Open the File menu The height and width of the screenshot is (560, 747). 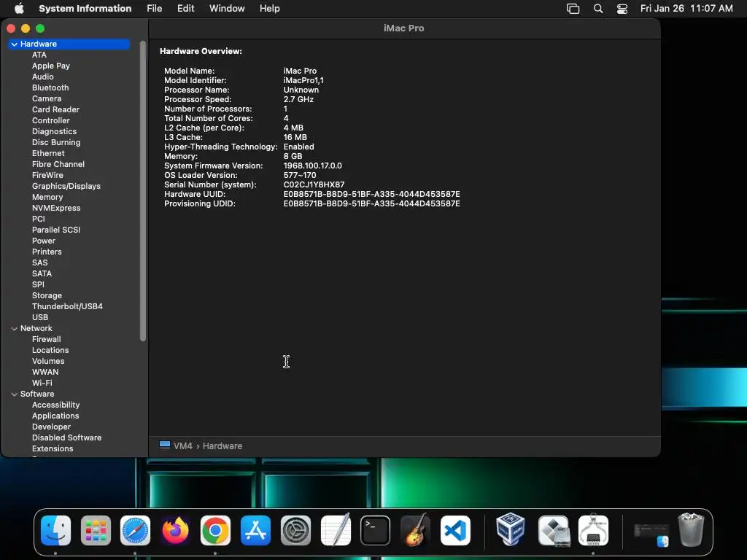[x=155, y=9]
